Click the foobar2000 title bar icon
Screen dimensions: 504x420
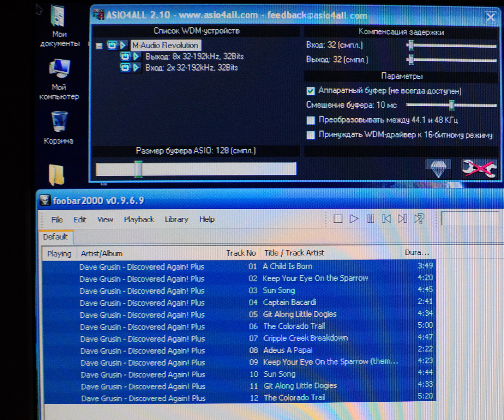(45, 200)
